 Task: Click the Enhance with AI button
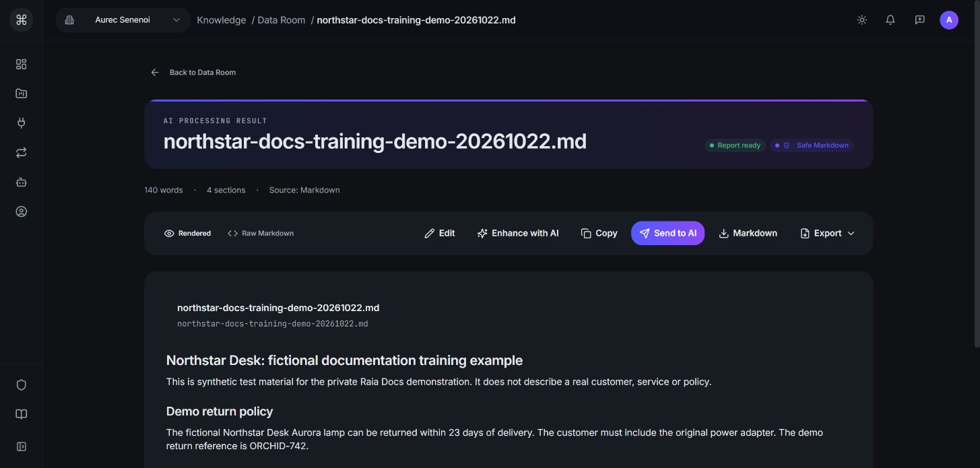click(x=518, y=233)
